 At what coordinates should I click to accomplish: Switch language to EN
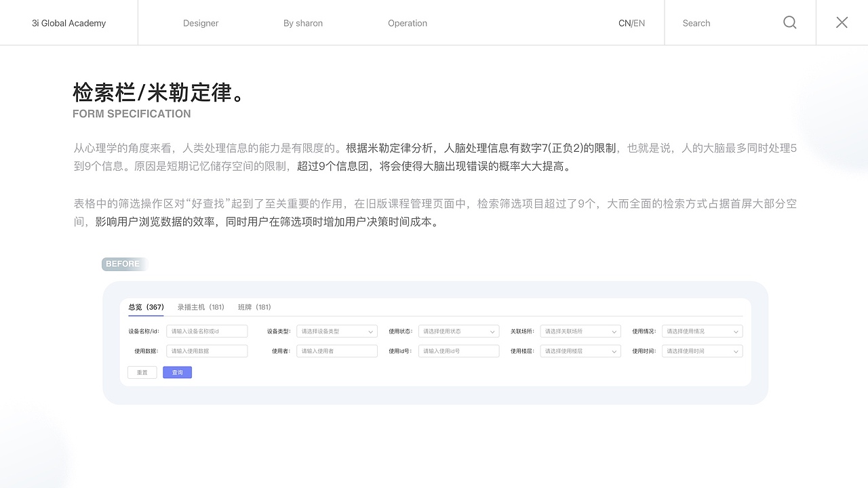tap(638, 22)
